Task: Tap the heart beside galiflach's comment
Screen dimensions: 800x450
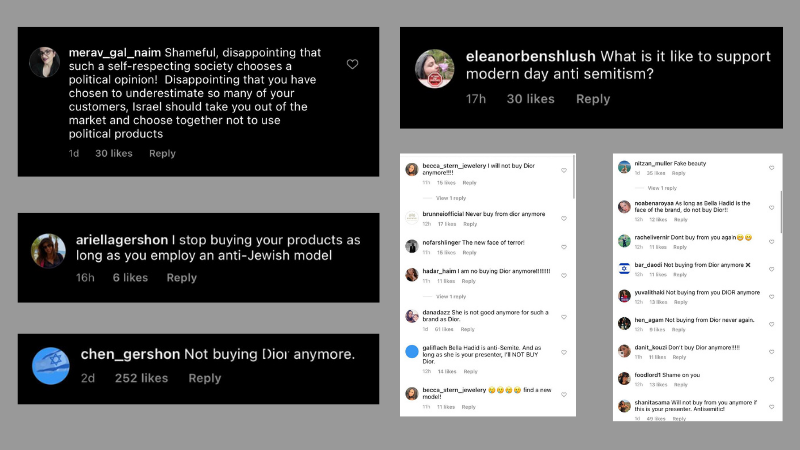Action: tap(565, 352)
